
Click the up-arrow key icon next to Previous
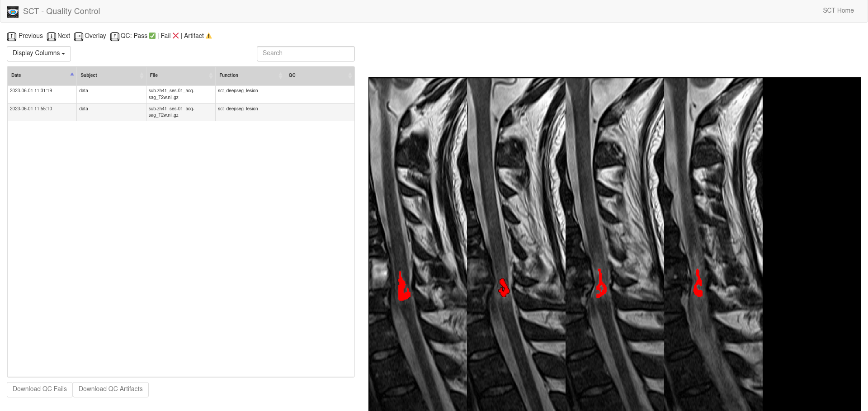point(11,37)
